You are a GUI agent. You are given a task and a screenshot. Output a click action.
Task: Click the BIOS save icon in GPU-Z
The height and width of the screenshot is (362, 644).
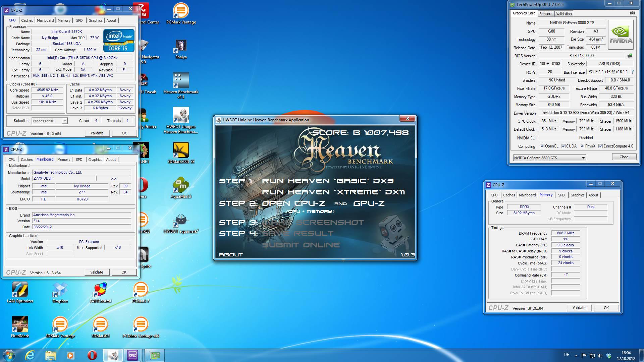coord(630,56)
